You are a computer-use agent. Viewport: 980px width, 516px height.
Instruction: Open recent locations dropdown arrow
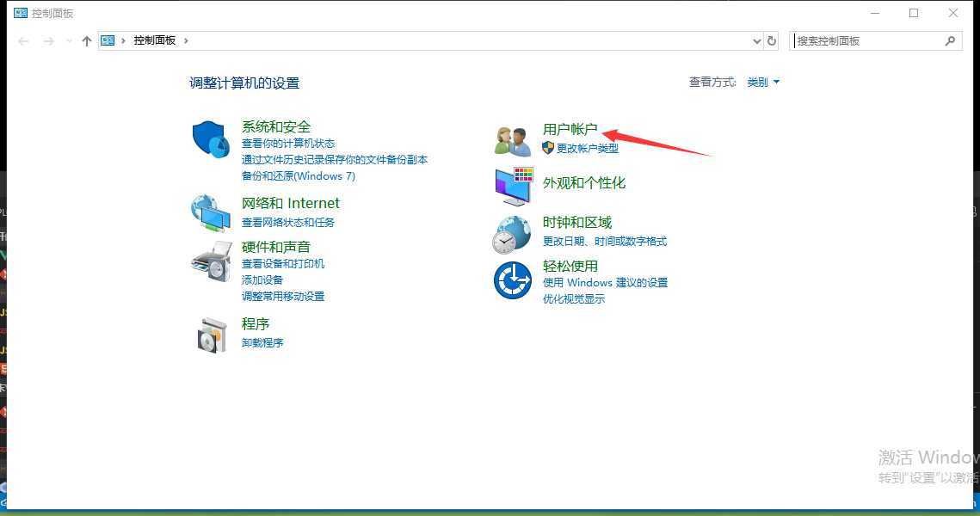69,41
